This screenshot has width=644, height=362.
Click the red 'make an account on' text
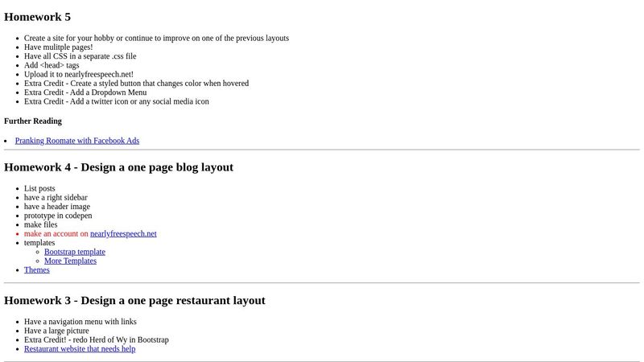click(56, 234)
